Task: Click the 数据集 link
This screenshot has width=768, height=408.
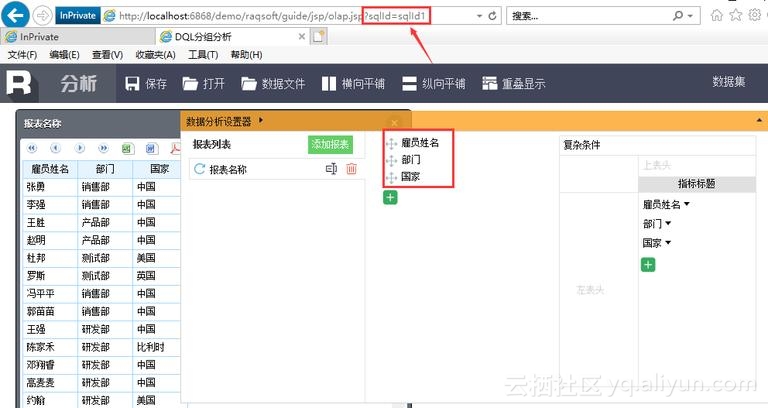Action: tap(729, 82)
